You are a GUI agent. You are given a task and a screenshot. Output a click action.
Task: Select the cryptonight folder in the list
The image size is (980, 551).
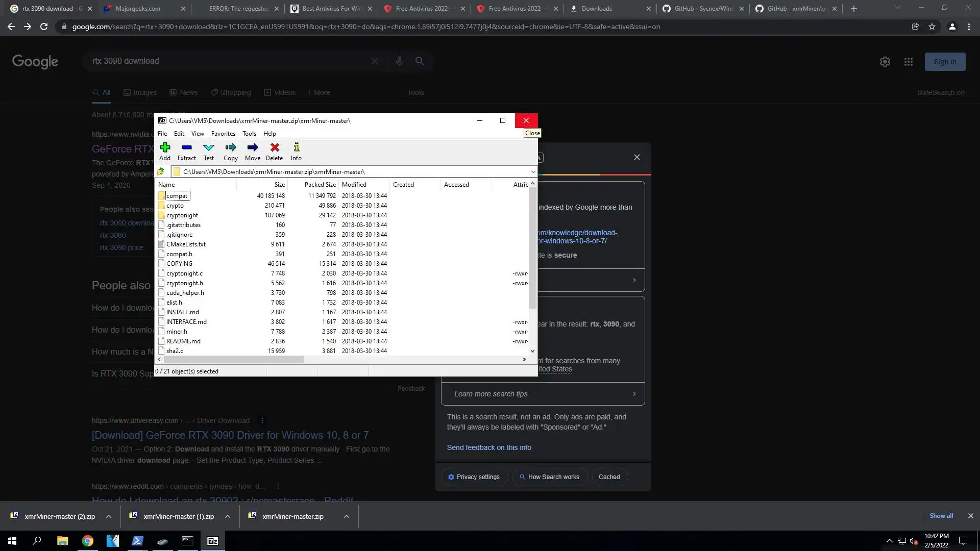pyautogui.click(x=182, y=215)
